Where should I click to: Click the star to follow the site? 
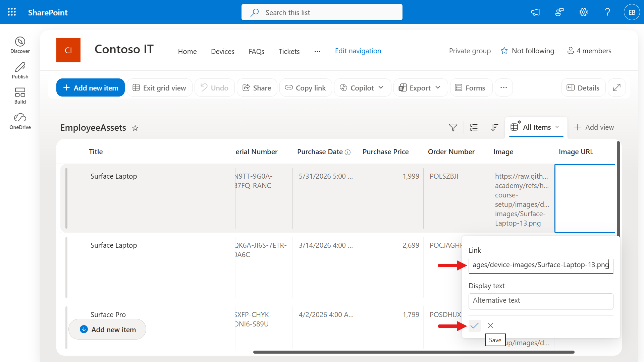click(x=504, y=51)
